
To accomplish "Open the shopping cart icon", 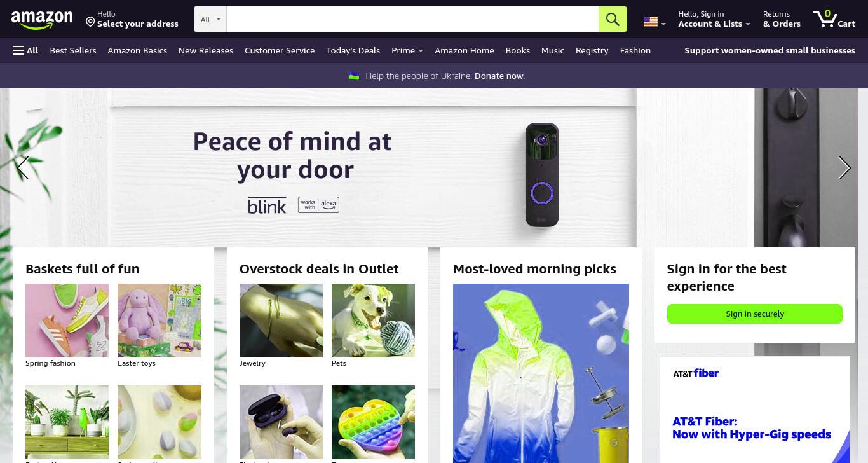I will [x=834, y=19].
